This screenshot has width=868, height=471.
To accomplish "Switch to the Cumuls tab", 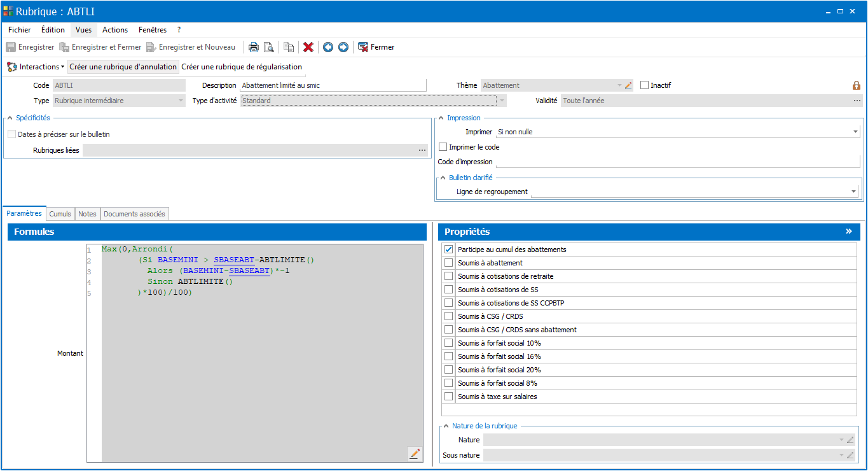I will click(60, 214).
